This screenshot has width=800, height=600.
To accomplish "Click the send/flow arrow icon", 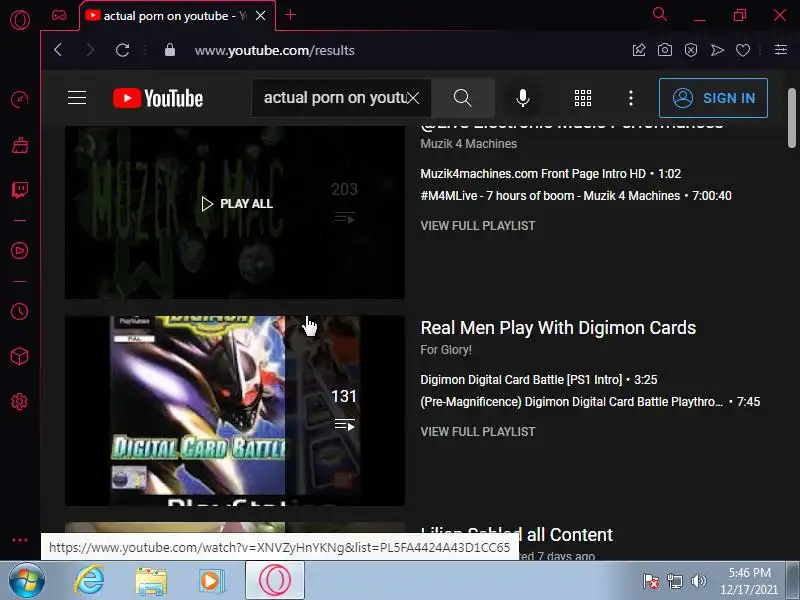I will click(717, 50).
